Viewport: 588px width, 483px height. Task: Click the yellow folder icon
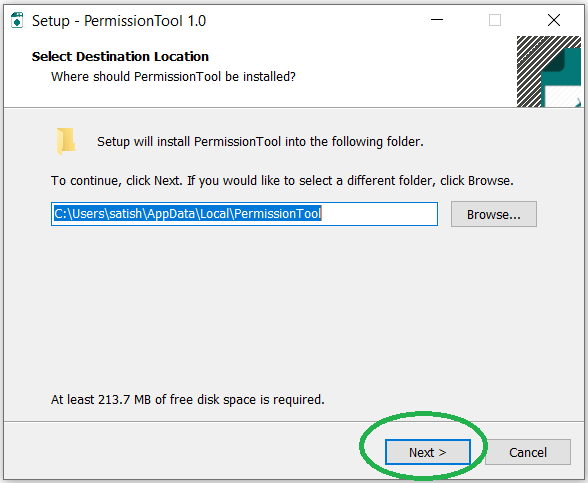[66, 141]
